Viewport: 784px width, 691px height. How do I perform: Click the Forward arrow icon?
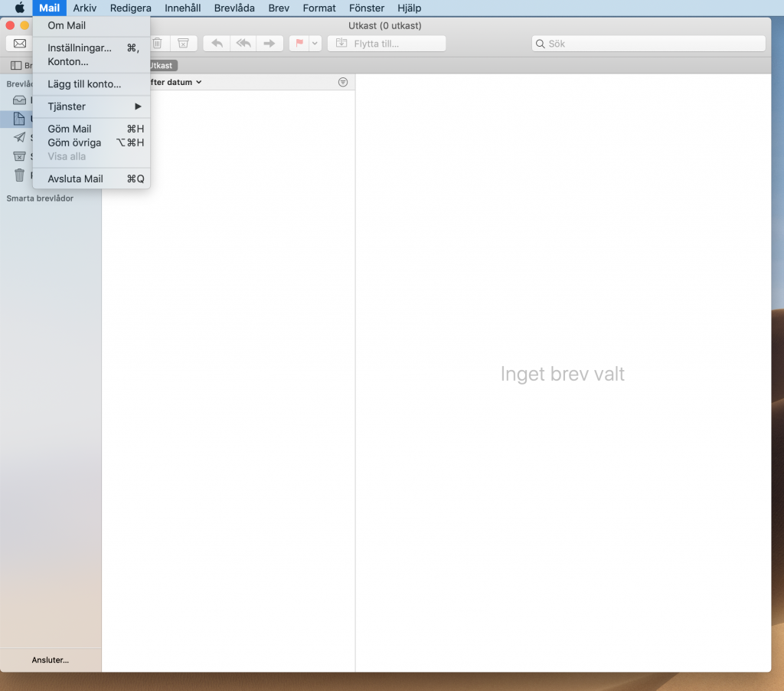click(x=269, y=44)
